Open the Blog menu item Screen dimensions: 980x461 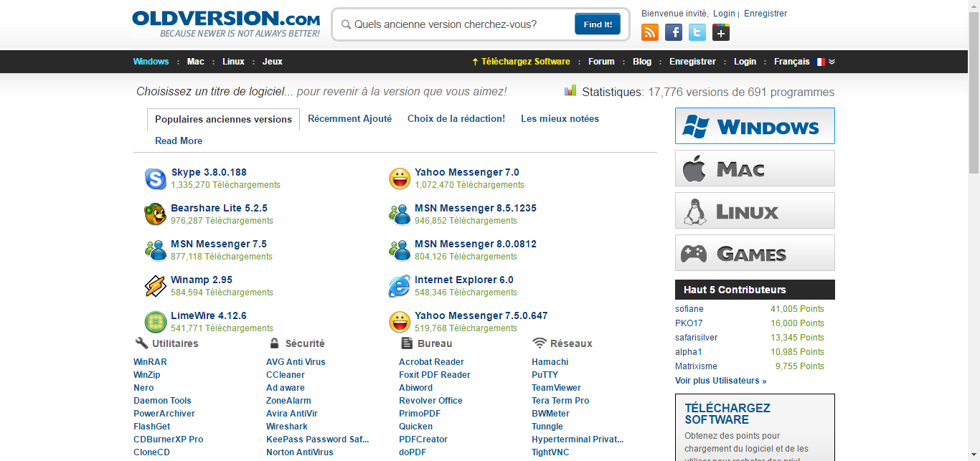(x=642, y=62)
